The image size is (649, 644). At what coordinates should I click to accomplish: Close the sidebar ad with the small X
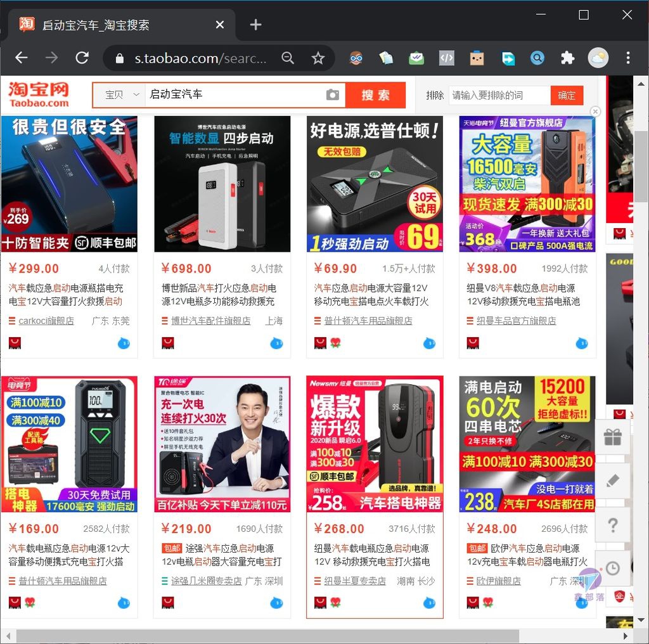click(x=595, y=112)
